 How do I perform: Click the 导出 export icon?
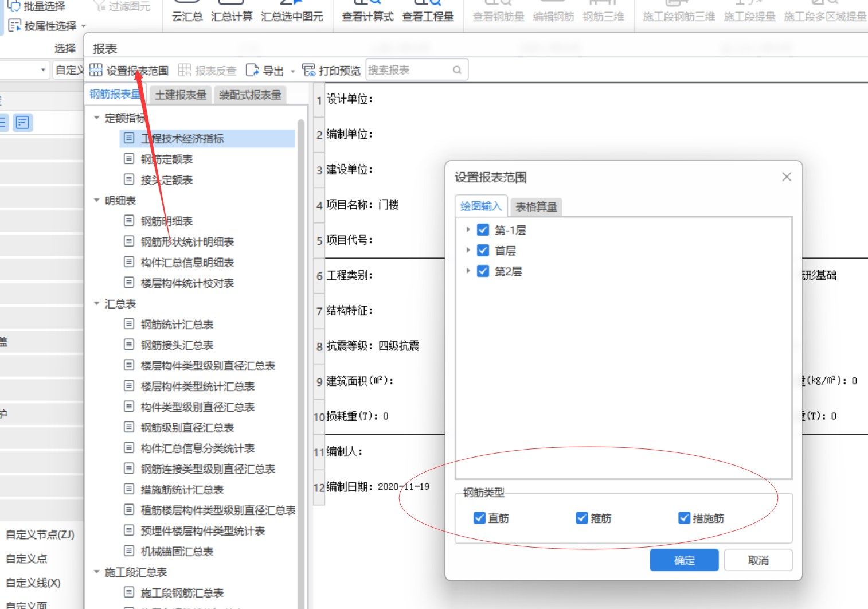[252, 71]
